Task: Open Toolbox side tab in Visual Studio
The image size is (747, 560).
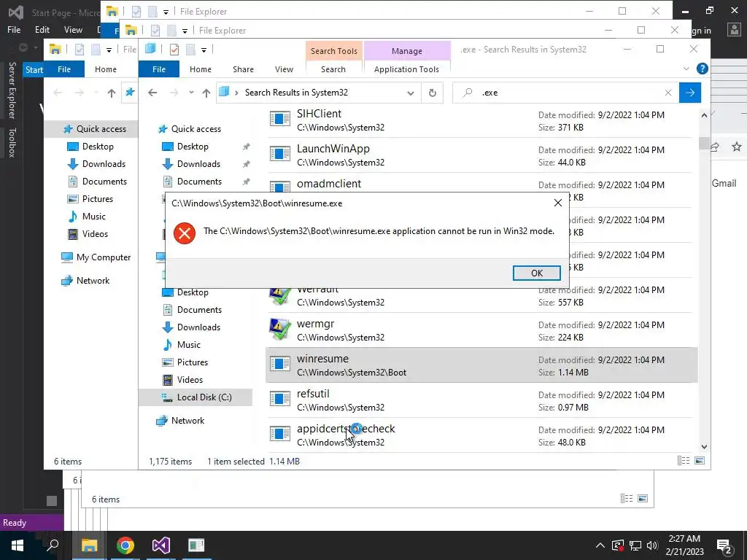Action: click(12, 142)
